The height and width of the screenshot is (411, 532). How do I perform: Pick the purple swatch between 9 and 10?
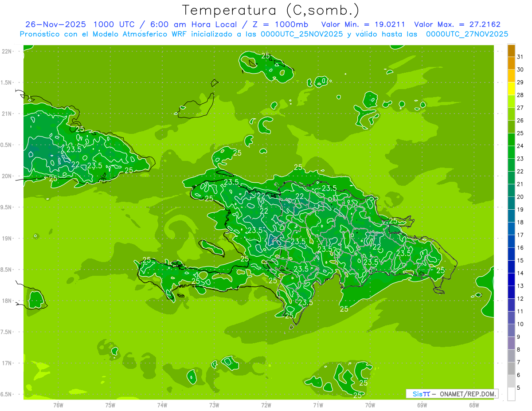pyautogui.click(x=511, y=330)
